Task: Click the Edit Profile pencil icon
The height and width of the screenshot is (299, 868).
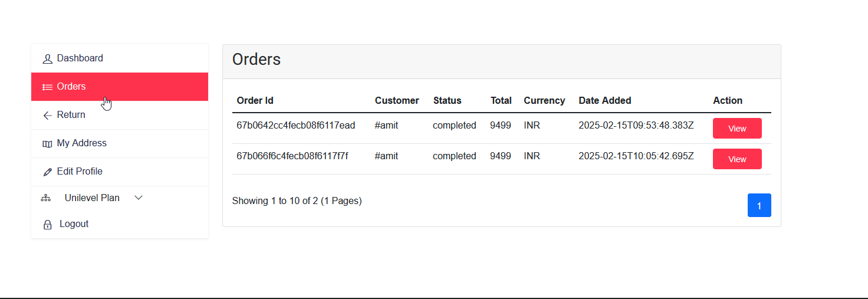Action: point(48,172)
